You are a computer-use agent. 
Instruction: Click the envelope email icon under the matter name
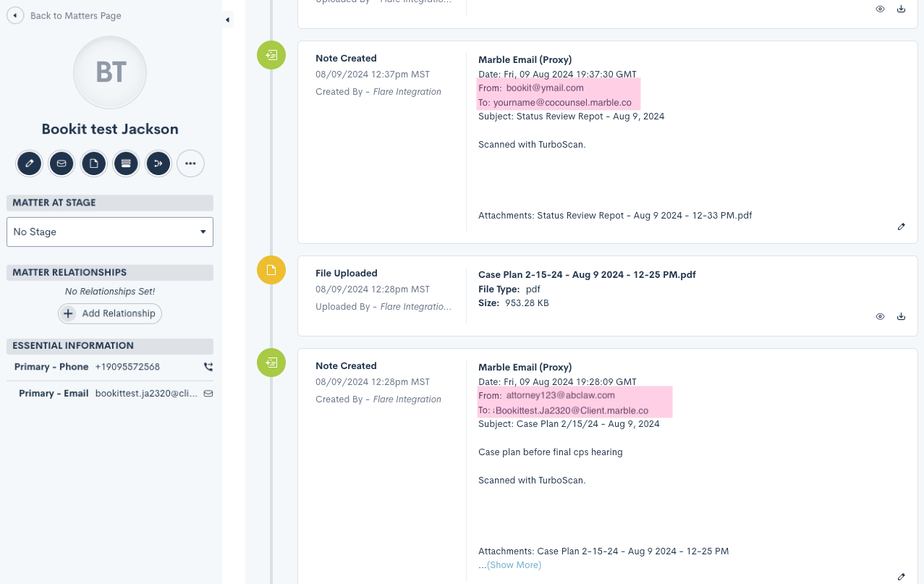coord(62,164)
